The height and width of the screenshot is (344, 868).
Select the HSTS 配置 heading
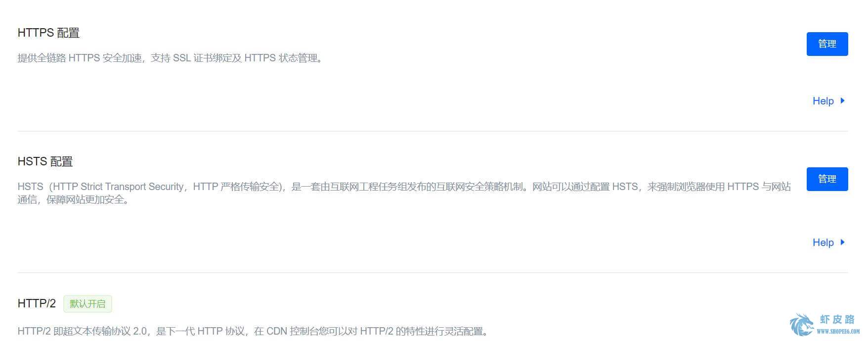(x=45, y=162)
